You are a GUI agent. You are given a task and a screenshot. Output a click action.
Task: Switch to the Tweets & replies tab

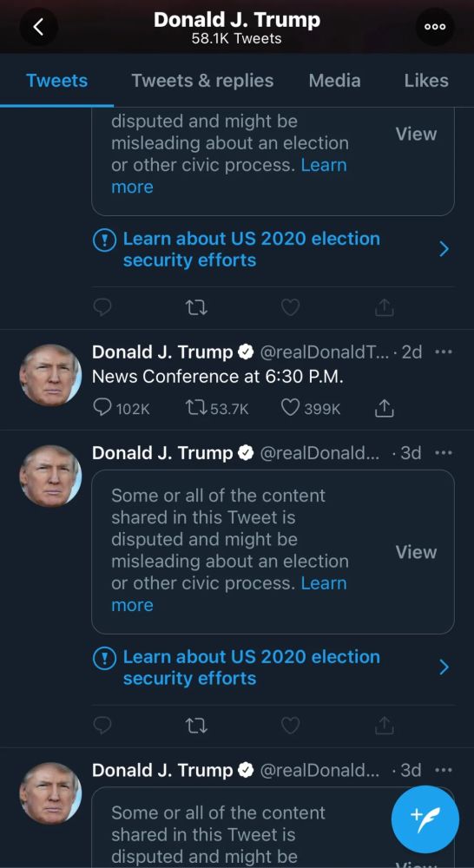point(202,81)
